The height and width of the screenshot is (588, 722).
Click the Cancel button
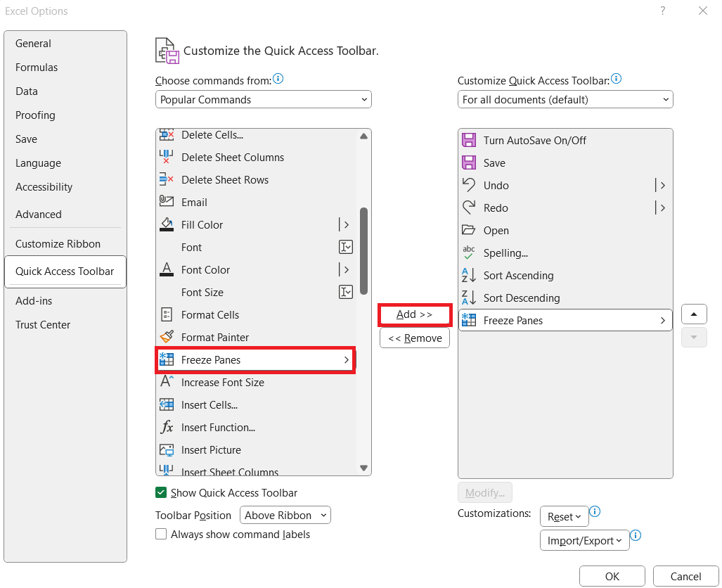pyautogui.click(x=685, y=577)
